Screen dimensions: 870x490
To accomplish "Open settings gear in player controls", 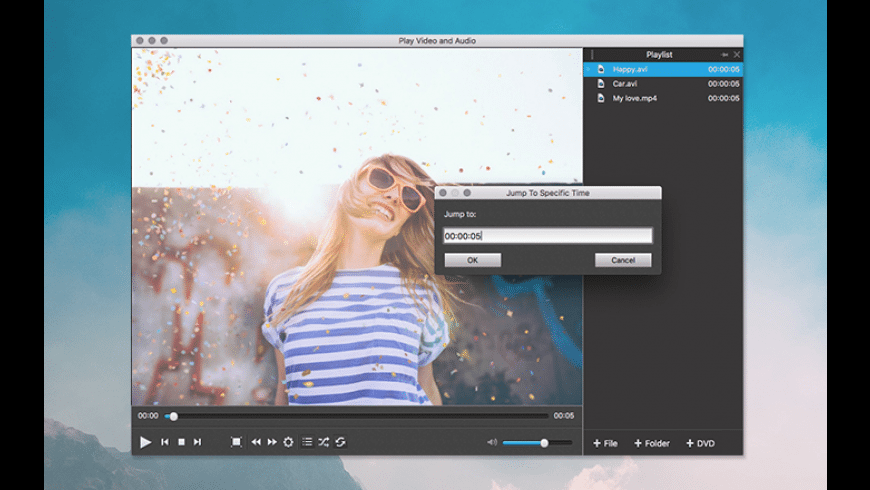I will 289,442.
